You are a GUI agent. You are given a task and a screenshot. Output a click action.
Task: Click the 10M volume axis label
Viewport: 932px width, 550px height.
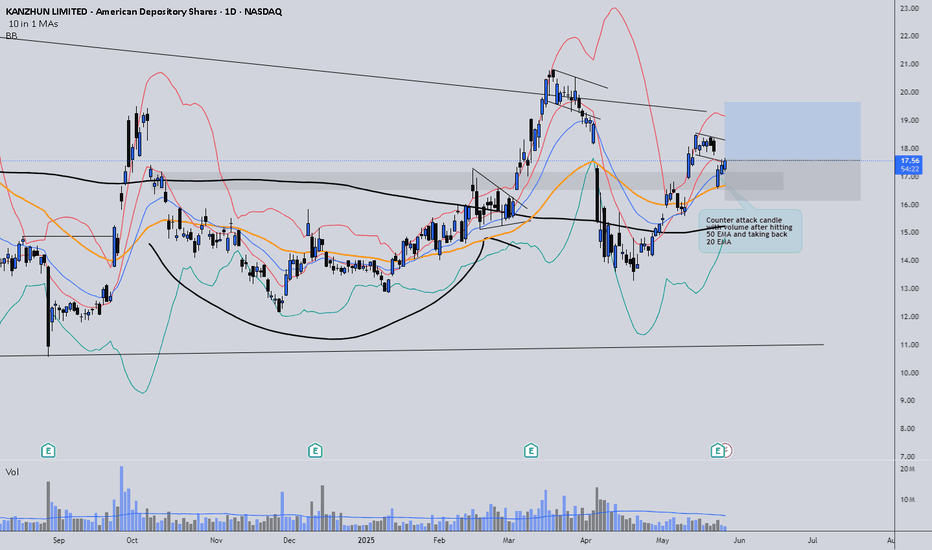coord(907,499)
